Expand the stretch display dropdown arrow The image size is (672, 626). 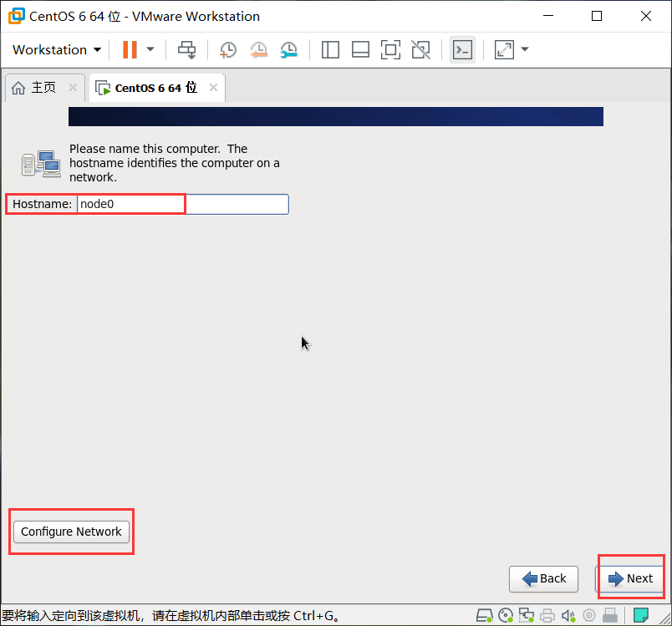pyautogui.click(x=525, y=49)
